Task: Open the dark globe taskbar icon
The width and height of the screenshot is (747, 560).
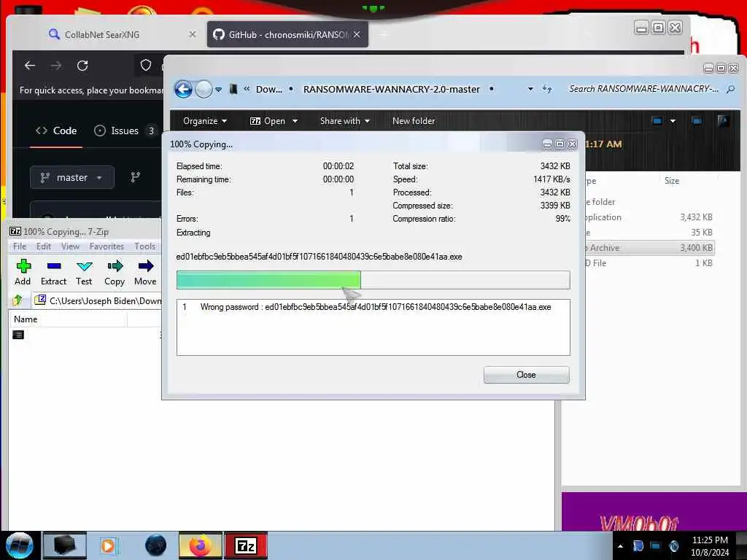Action: pos(156,545)
